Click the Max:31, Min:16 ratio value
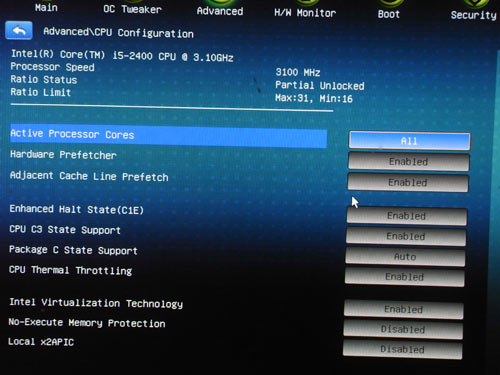500x375 pixels. [x=314, y=98]
